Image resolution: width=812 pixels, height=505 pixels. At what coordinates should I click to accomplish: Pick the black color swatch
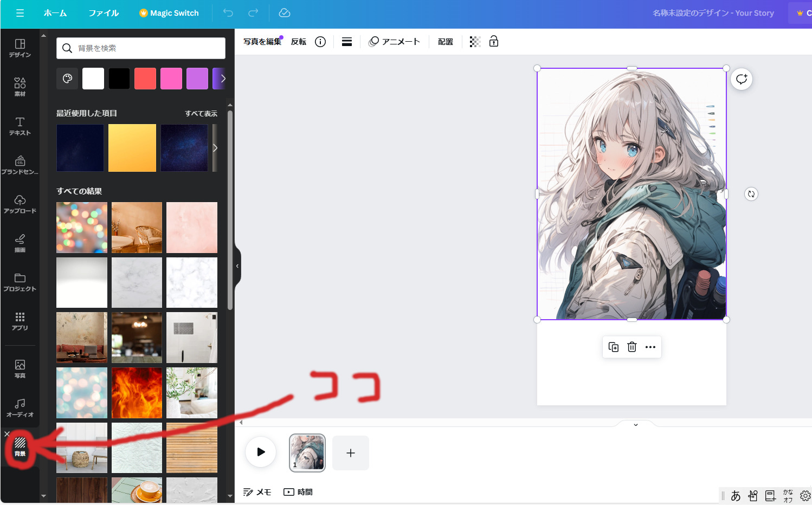click(x=119, y=79)
